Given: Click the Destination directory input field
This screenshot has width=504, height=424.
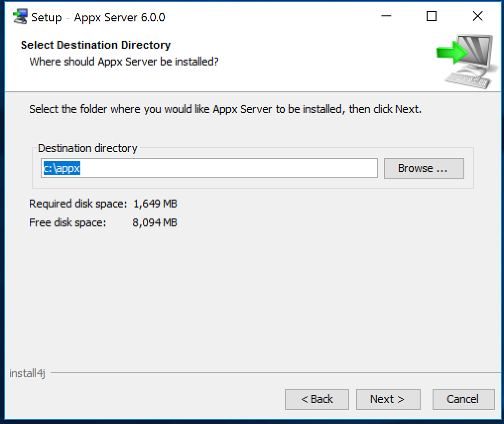Looking at the screenshot, I should pyautogui.click(x=209, y=168).
